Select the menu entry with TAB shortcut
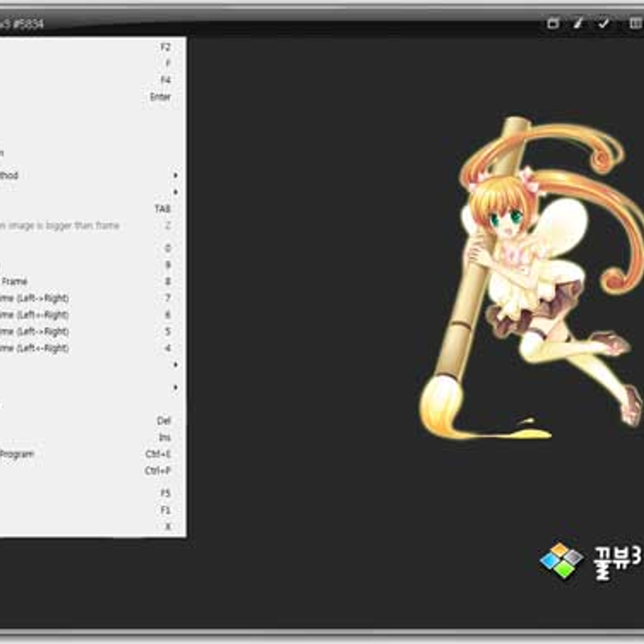The width and height of the screenshot is (644, 644). (93, 209)
